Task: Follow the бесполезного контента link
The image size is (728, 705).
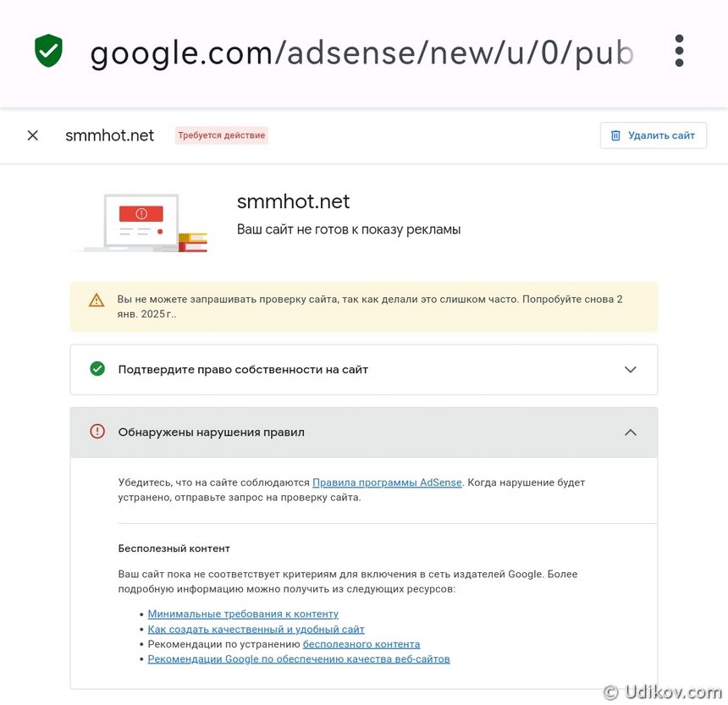Action: click(361, 644)
